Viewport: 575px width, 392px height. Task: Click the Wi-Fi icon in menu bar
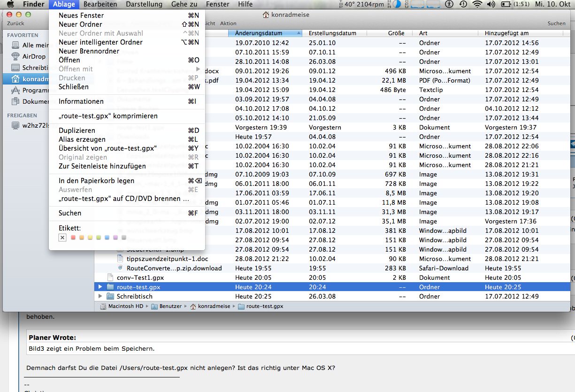coord(477,4)
